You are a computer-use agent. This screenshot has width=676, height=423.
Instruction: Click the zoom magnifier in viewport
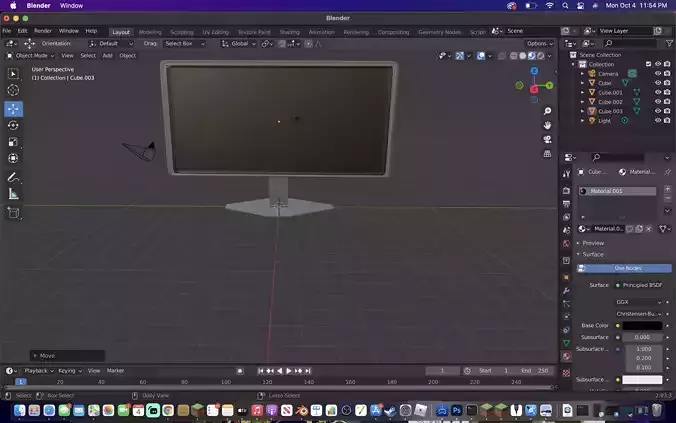click(x=547, y=111)
